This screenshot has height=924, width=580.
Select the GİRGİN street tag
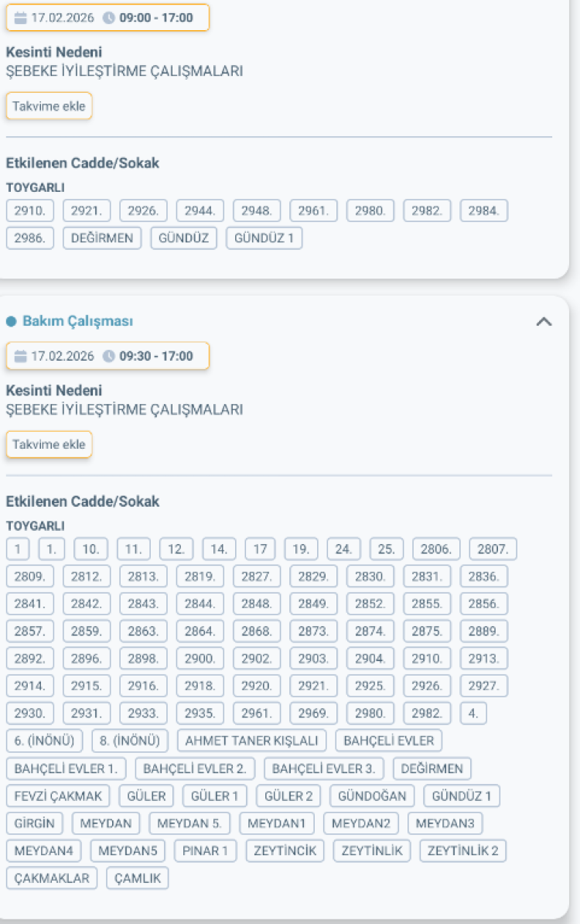34,823
